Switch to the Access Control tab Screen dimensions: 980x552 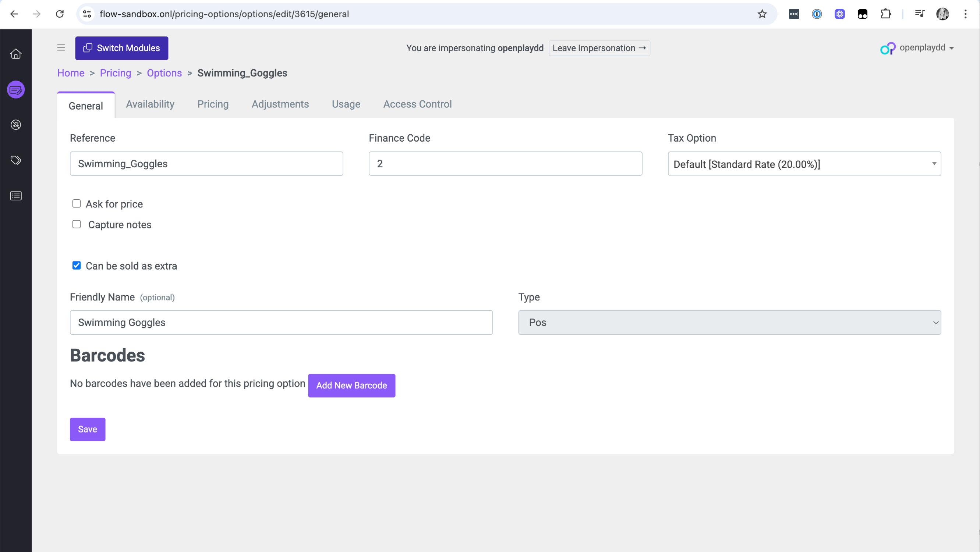coord(417,104)
